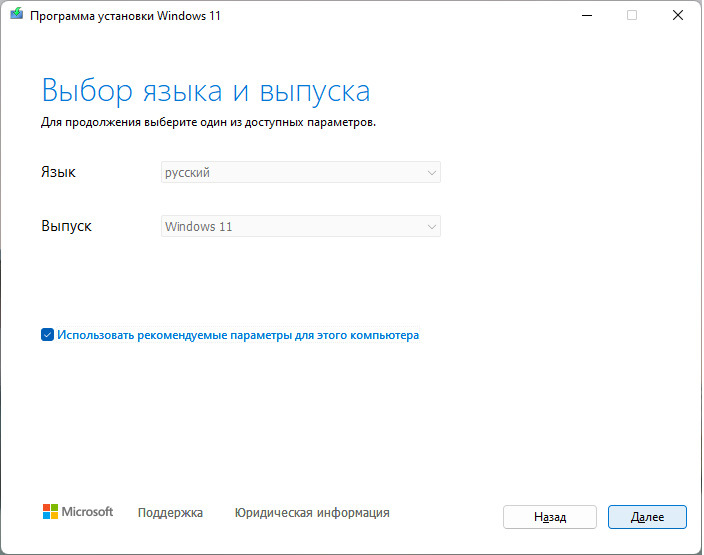Click the 'Использовать рекомендуемые параметры для этого компьютера' label
Viewport: 704px width, 555px height.
(238, 335)
